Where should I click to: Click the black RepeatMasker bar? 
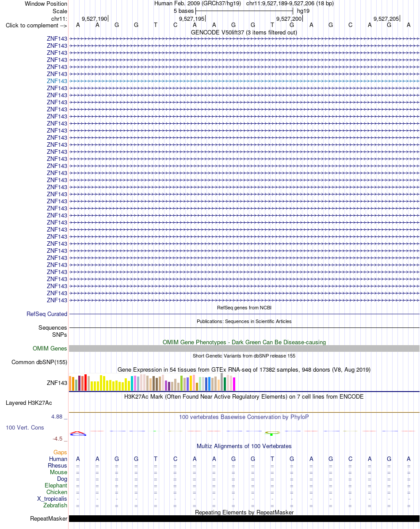[x=244, y=518]
